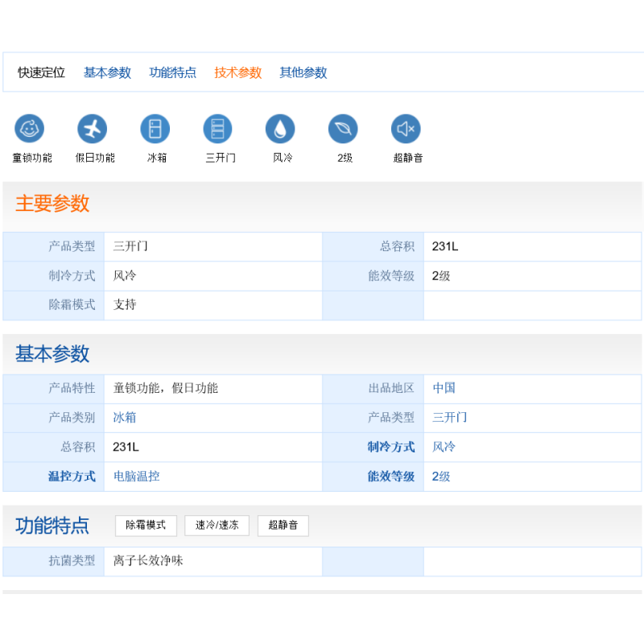Select the 功能特点 tab
This screenshot has height=644, width=644.
pos(172,72)
